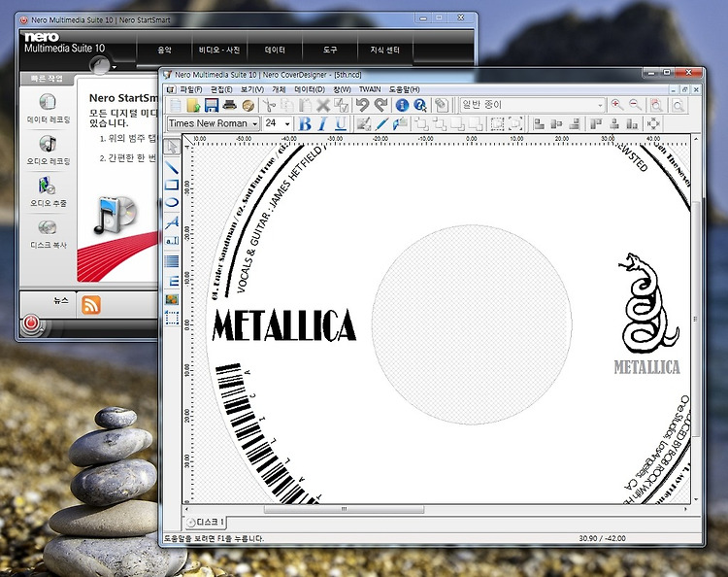Click the center-all move arrows icon
Image resolution: width=728 pixels, height=577 pixels.
653,123
